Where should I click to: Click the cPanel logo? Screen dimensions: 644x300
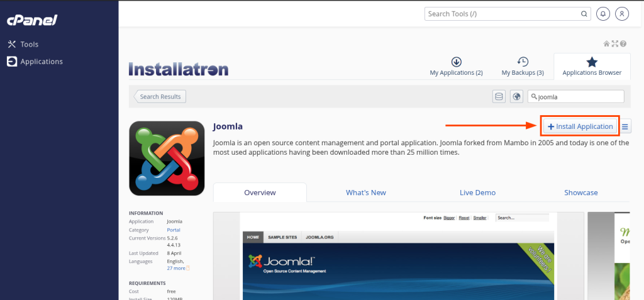(x=32, y=19)
